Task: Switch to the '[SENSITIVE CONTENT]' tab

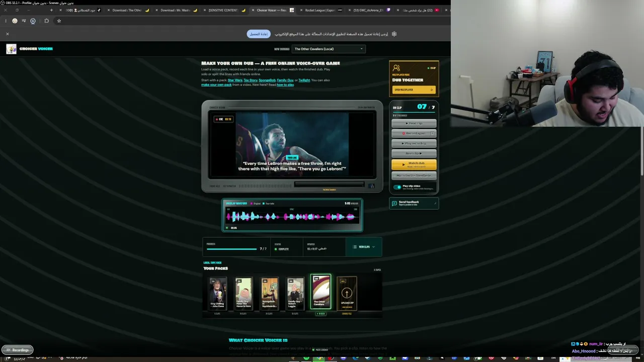Action: click(225, 10)
